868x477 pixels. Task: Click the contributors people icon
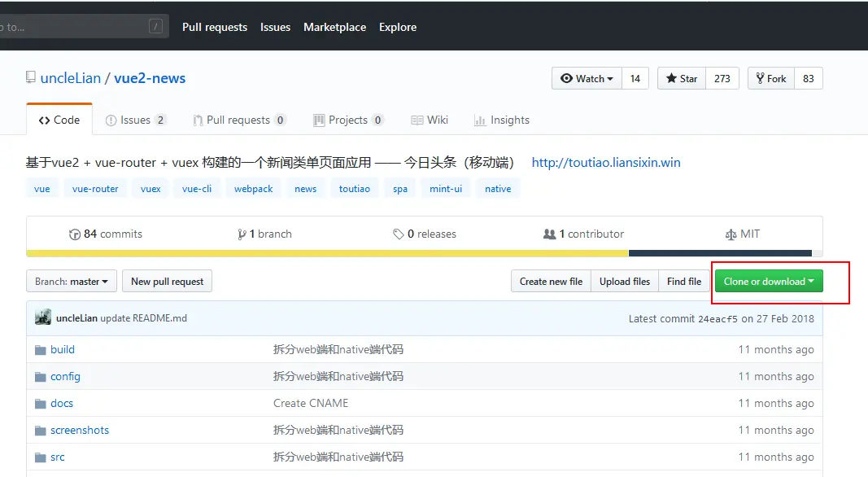[x=549, y=234]
